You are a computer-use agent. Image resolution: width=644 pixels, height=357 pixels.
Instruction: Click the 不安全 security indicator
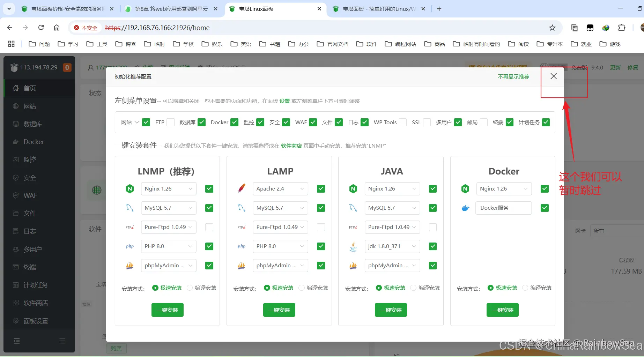86,28
